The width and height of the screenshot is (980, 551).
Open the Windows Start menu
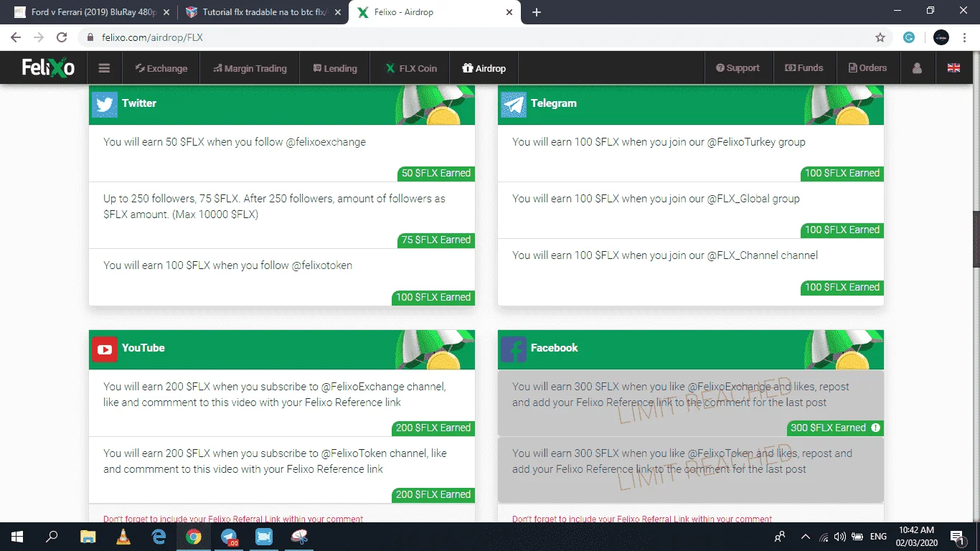point(17,537)
